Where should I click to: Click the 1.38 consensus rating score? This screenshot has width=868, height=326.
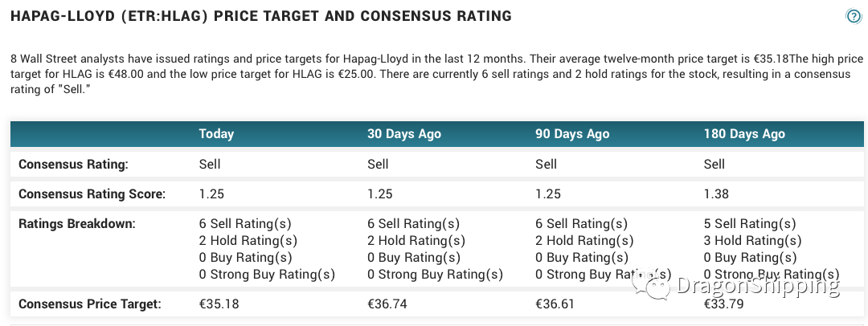[716, 194]
